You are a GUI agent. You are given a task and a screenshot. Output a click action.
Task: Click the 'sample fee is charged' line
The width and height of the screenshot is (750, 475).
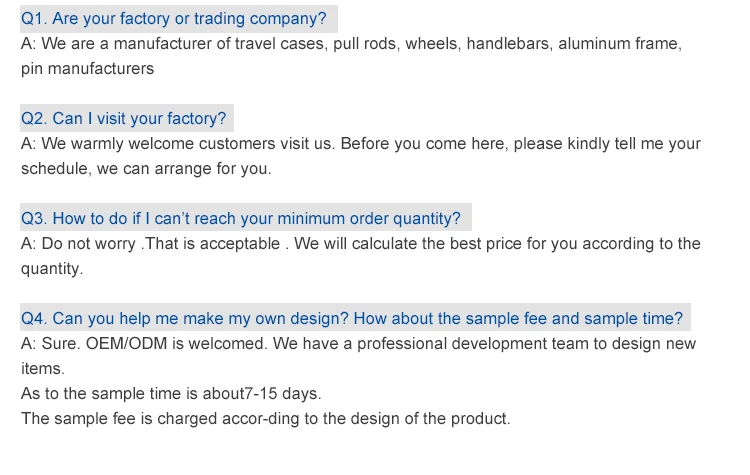265,419
